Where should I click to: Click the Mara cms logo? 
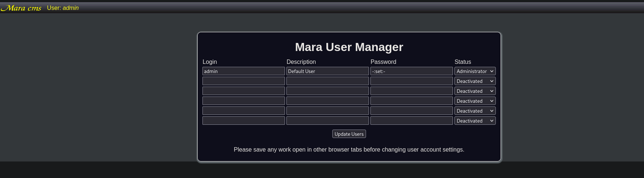coord(21,8)
